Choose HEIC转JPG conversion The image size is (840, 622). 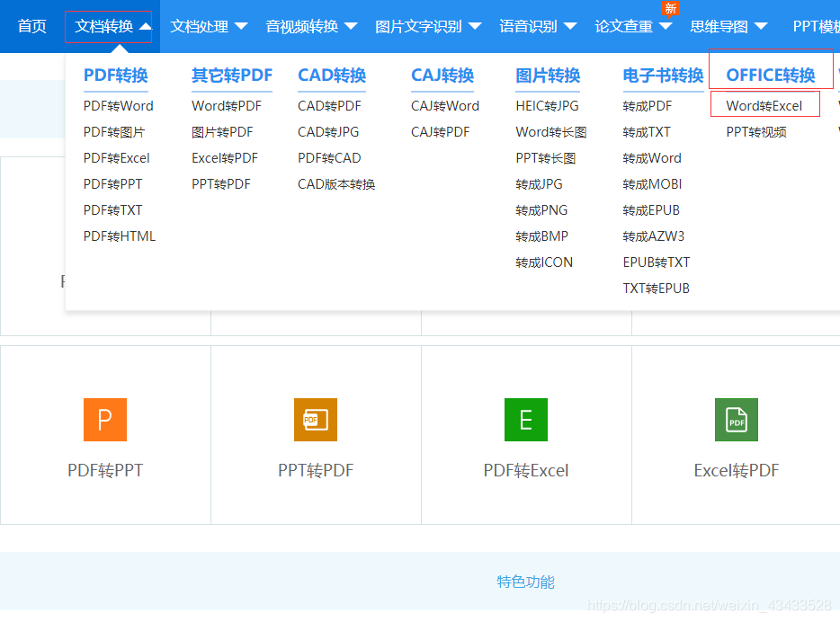pos(547,106)
